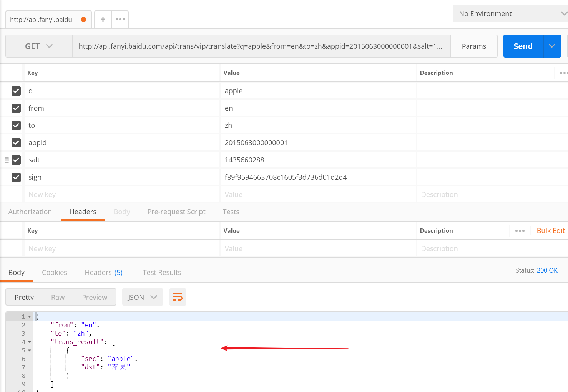Viewport: 568px width, 392px height.
Task: Collapse trans_result array on line 4
Action: pos(30,342)
